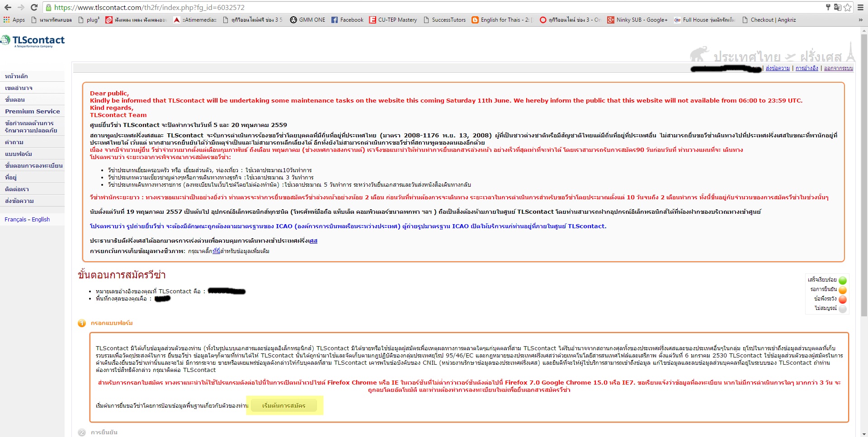Open the CU-TEP Mastery bookmark

(x=393, y=20)
